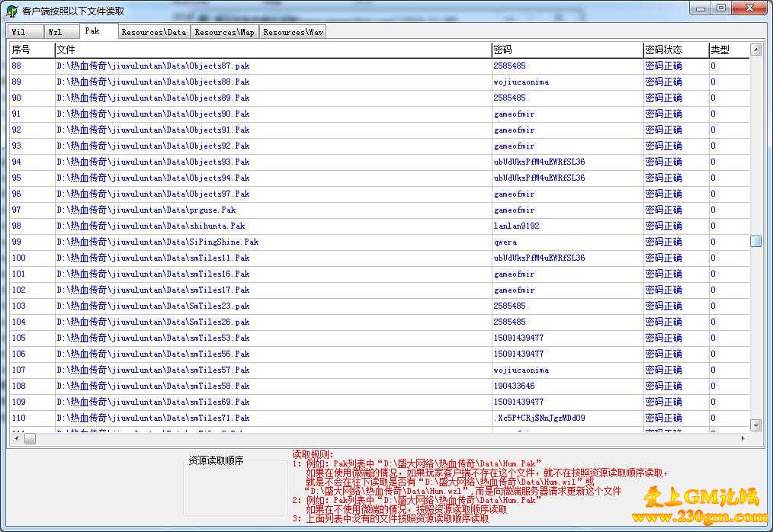The width and height of the screenshot is (773, 532).
Task: Select the smTiles58.Pak file row
Action: pyautogui.click(x=380, y=386)
